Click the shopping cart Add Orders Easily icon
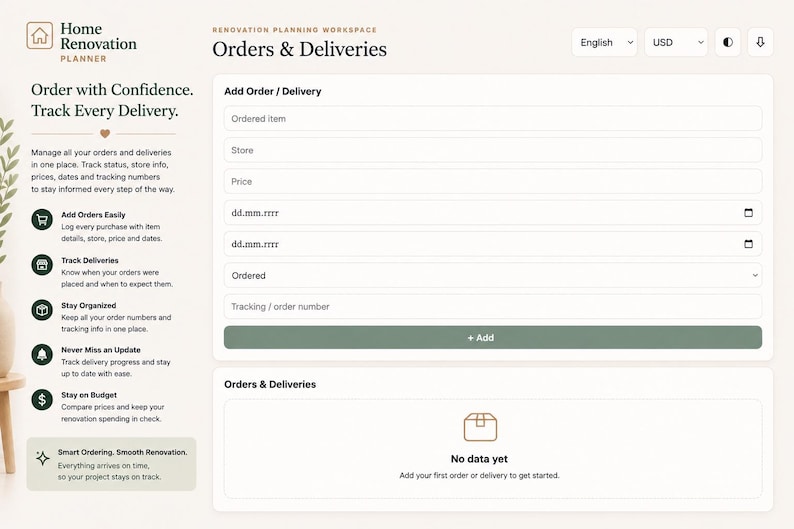This screenshot has height=529, width=794. (x=42, y=220)
